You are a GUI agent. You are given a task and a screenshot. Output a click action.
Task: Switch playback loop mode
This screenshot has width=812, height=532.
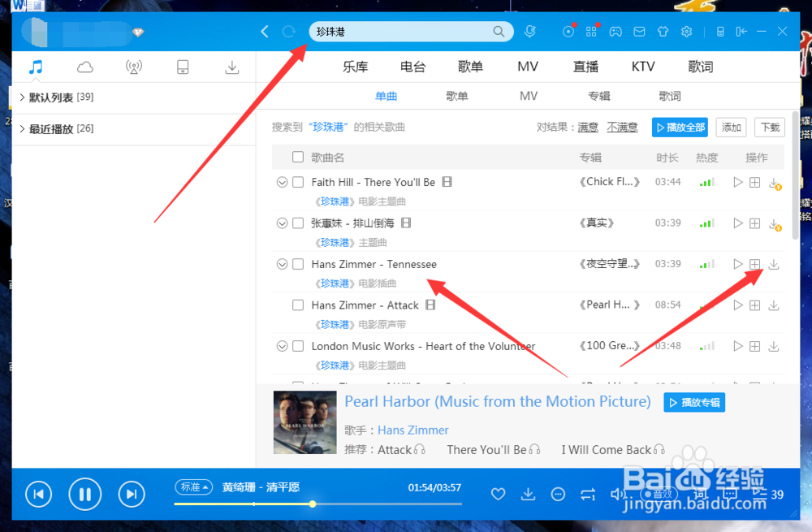coord(588,494)
